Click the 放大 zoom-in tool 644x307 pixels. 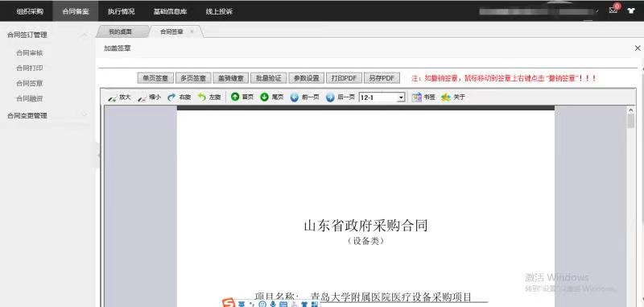119,97
